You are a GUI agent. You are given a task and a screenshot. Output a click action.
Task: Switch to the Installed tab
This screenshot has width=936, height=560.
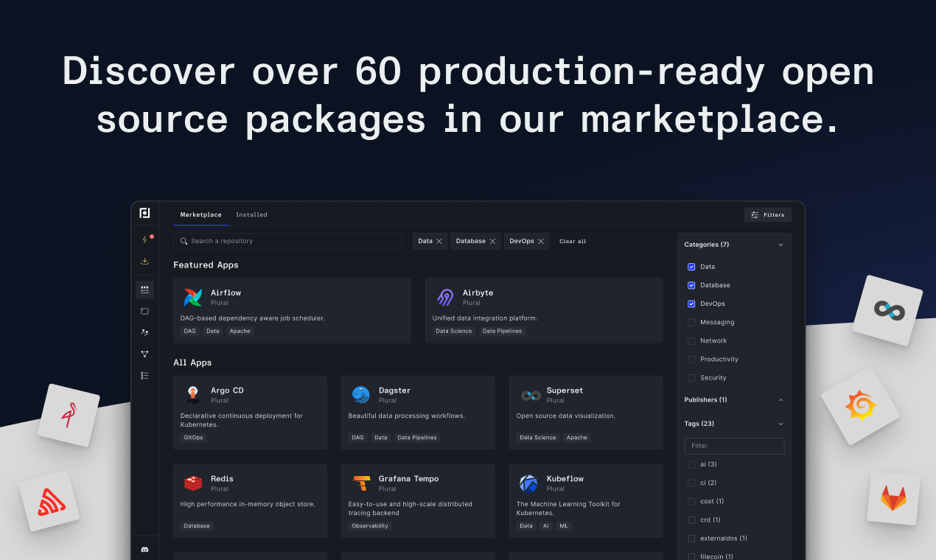(251, 214)
